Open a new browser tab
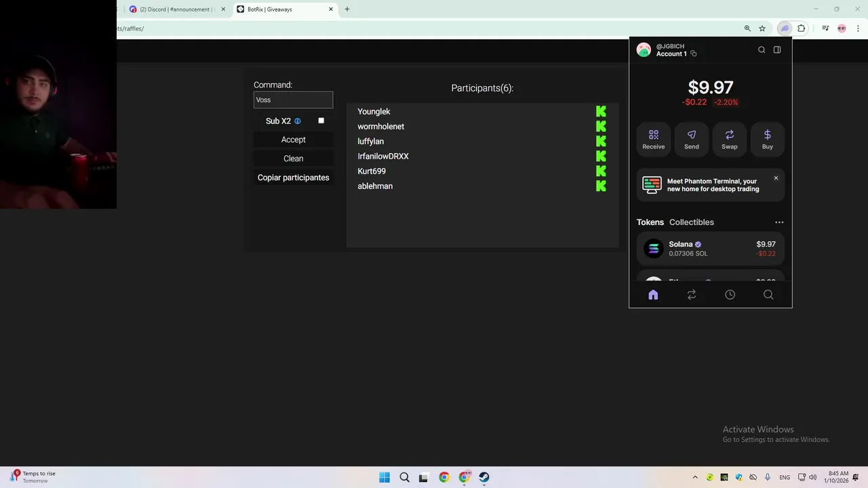 click(x=347, y=9)
